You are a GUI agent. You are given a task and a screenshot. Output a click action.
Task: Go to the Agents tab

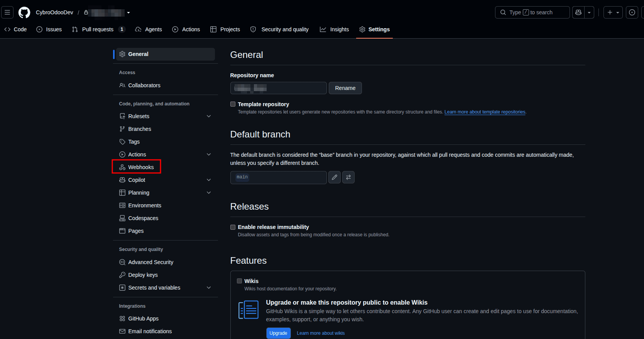point(149,29)
